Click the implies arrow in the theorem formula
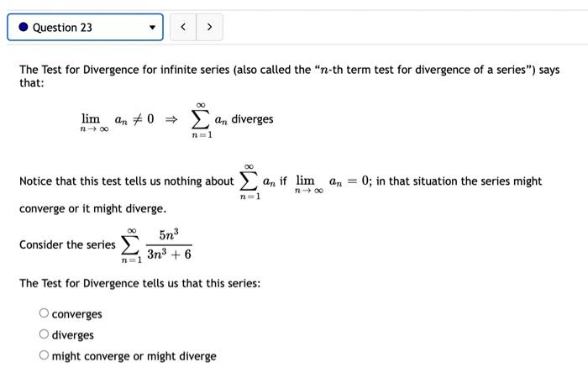 [x=171, y=119]
